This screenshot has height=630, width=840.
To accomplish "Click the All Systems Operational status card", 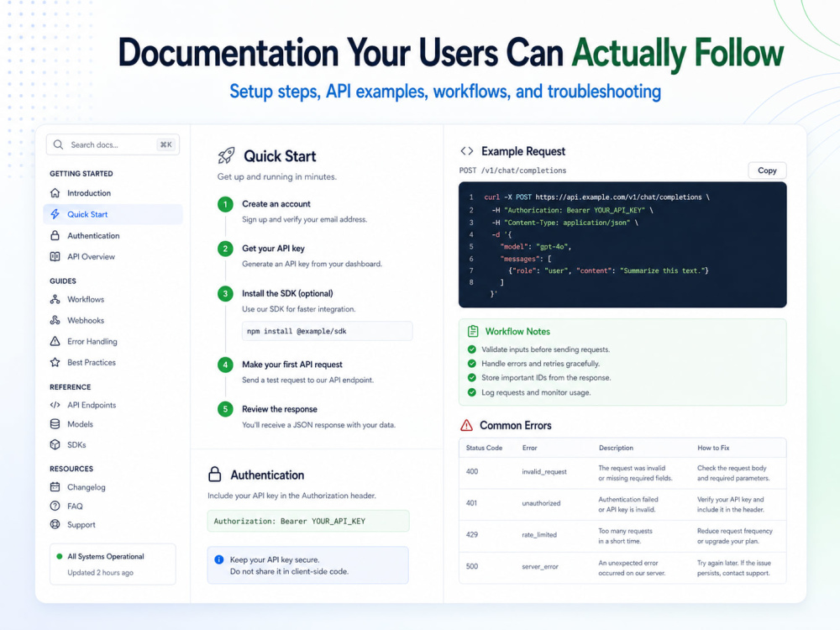I will [113, 564].
